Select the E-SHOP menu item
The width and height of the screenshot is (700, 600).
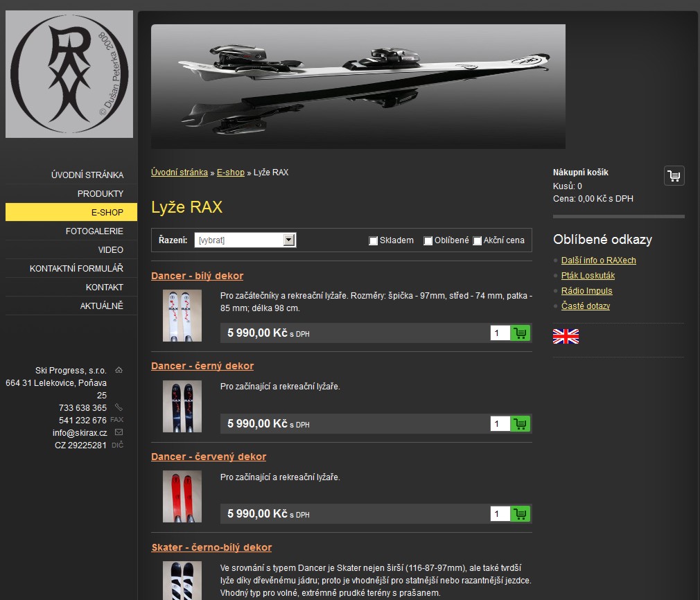pos(71,213)
